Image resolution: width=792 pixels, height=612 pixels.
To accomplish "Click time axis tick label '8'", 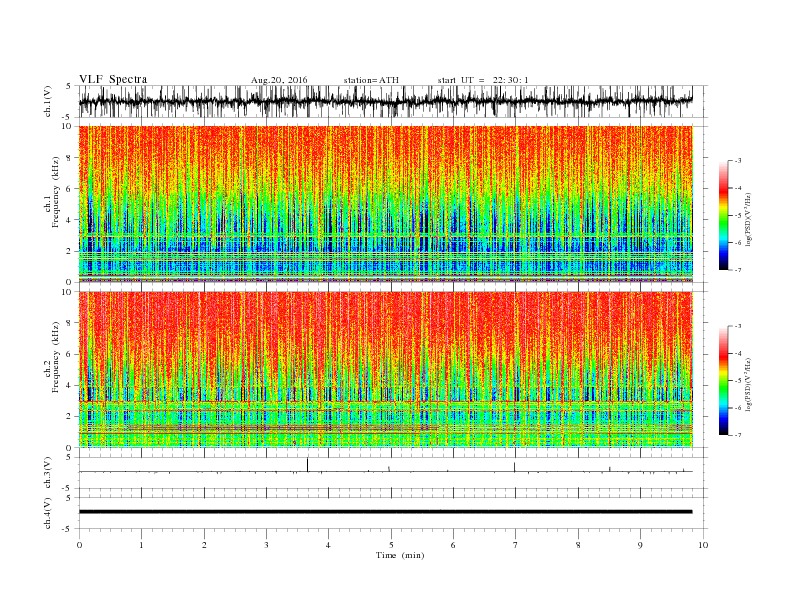I will (578, 545).
